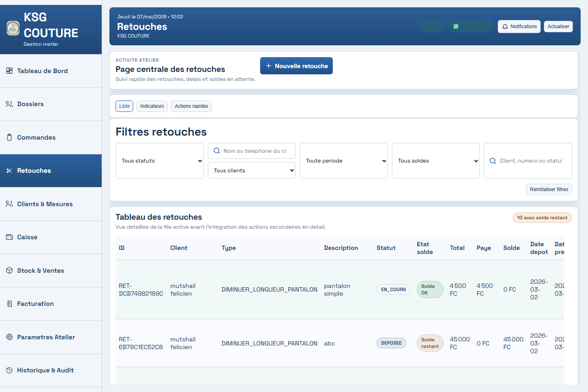The image size is (588, 392).
Task: Click the Nouvelle retouche button
Action: click(296, 66)
